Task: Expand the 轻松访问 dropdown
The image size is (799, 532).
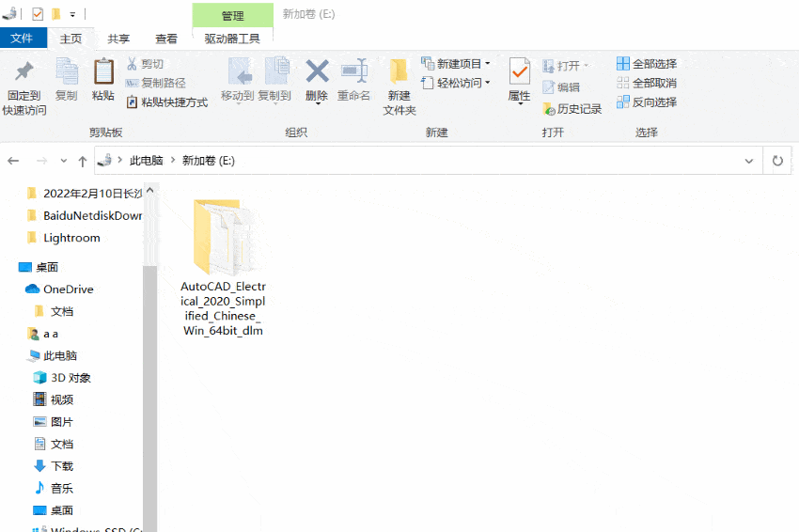Action: pyautogui.click(x=456, y=83)
